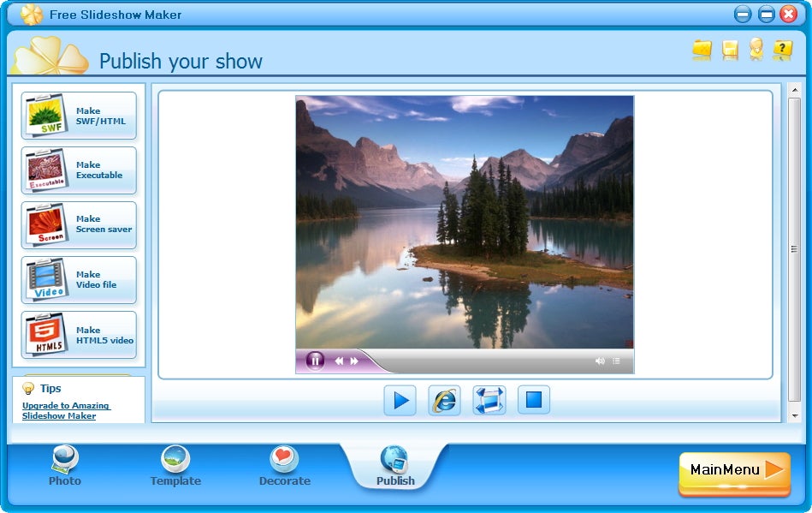
Task: Click the yellow help question icon
Action: [x=783, y=49]
